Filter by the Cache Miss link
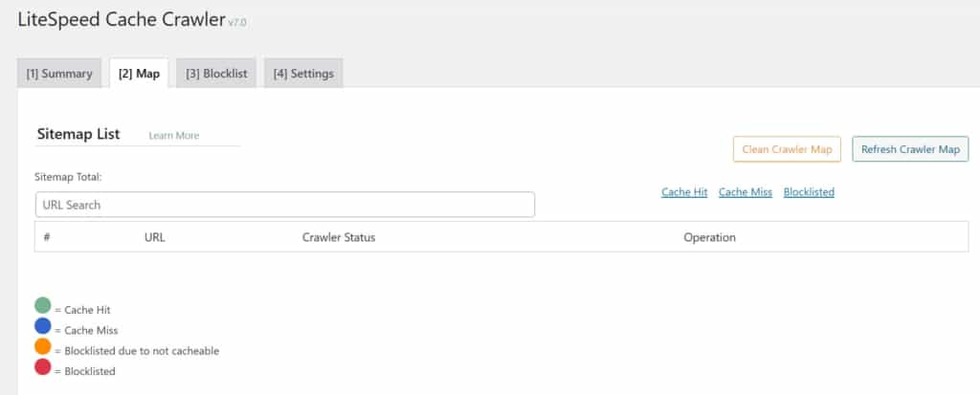This screenshot has height=395, width=980. (x=745, y=192)
